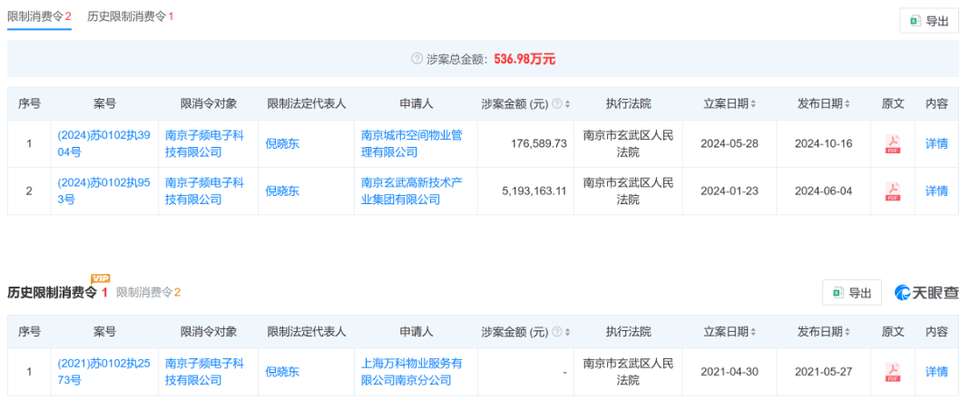View 详情 for case 执2573号
This screenshot has width=980, height=400.
tap(936, 372)
